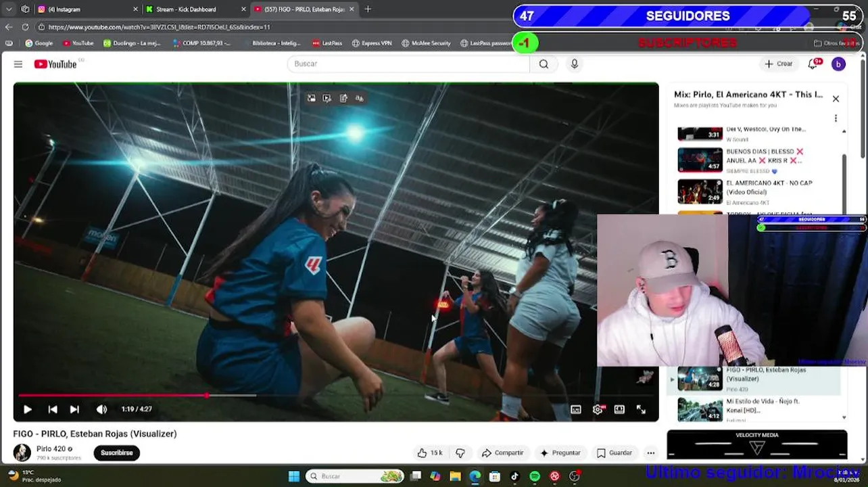868x487 pixels.
Task: Open the Mix playlist three-dot options
Action: [x=836, y=118]
